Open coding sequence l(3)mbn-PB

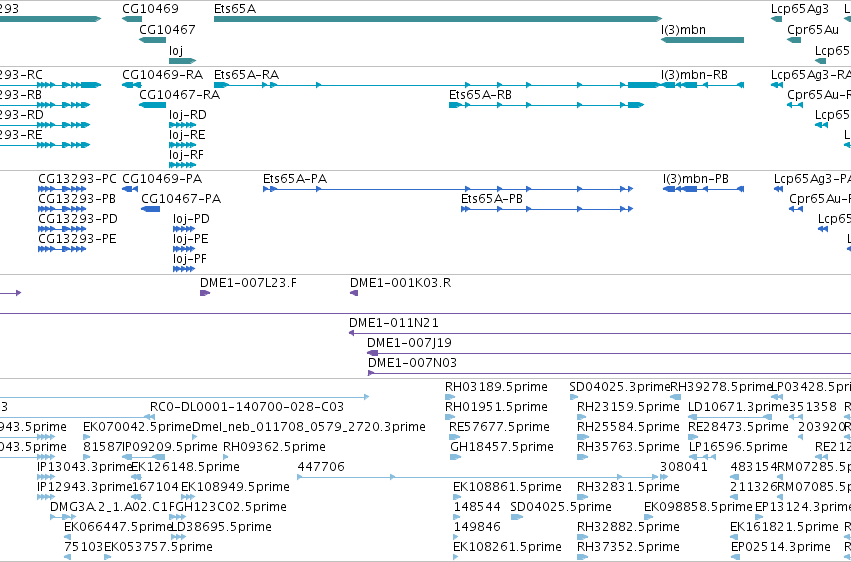(x=696, y=178)
